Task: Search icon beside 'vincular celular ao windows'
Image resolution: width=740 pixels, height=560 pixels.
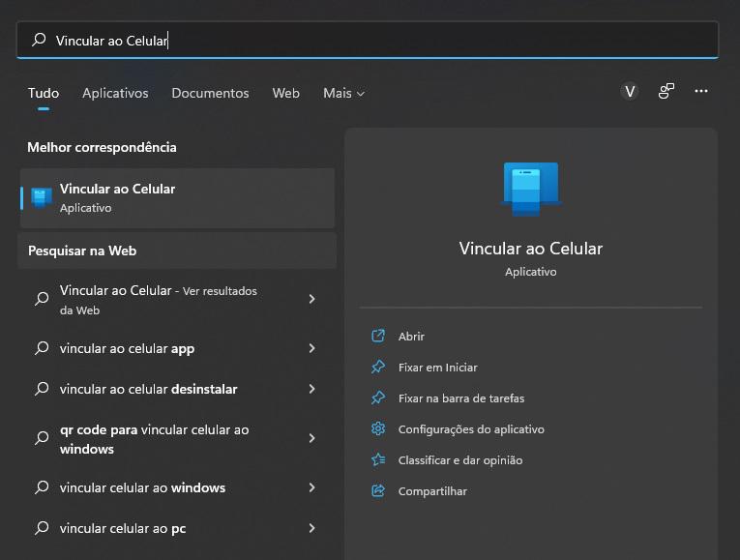Action: click(42, 487)
